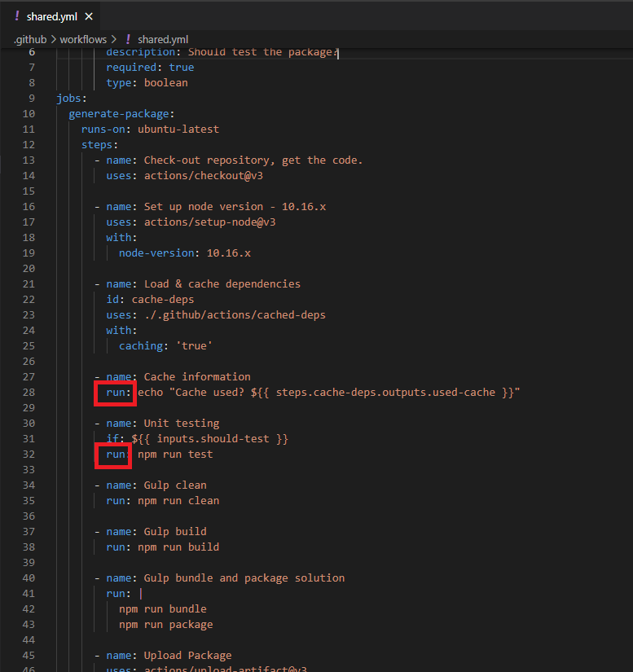Open the workflows breadcrumb segment
This screenshot has width=633, height=672.
pyautogui.click(x=83, y=39)
